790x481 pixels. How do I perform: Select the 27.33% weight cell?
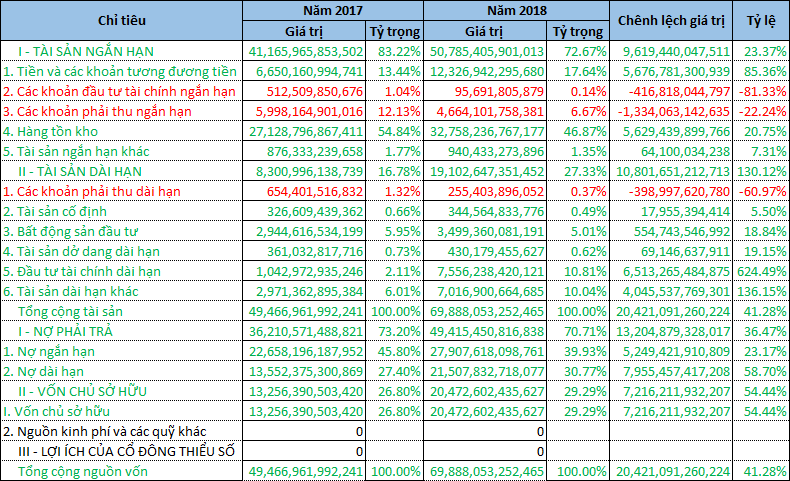[585, 172]
